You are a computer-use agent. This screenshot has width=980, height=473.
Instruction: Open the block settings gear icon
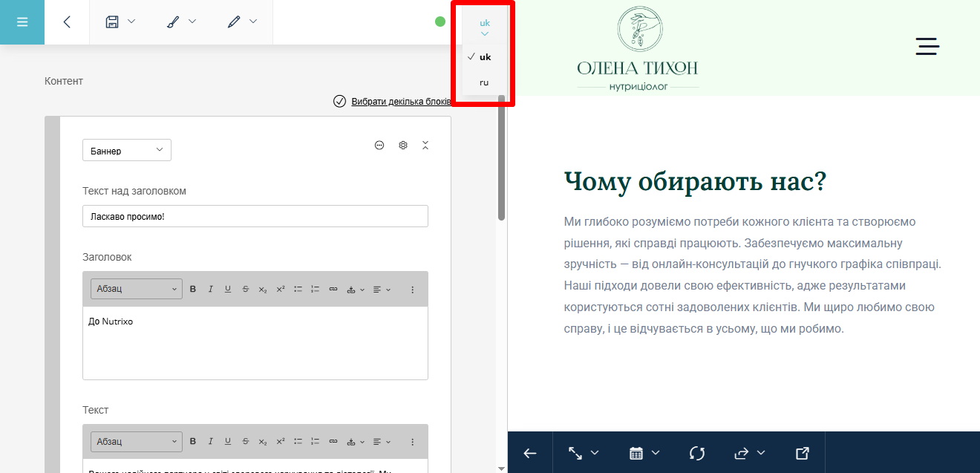[403, 146]
